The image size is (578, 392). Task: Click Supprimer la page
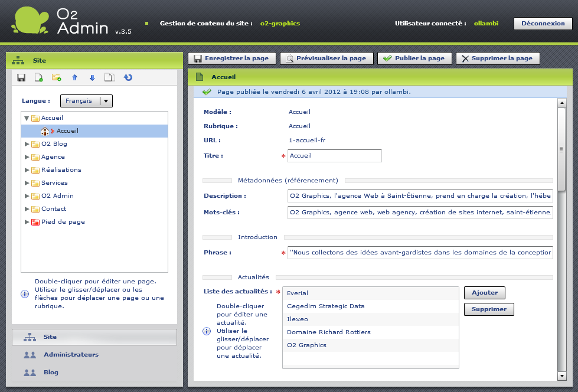498,58
